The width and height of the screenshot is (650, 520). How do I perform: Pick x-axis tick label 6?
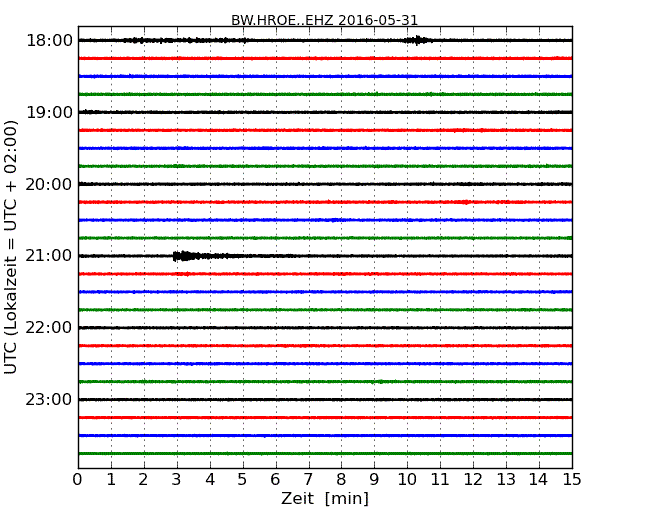coord(275,480)
